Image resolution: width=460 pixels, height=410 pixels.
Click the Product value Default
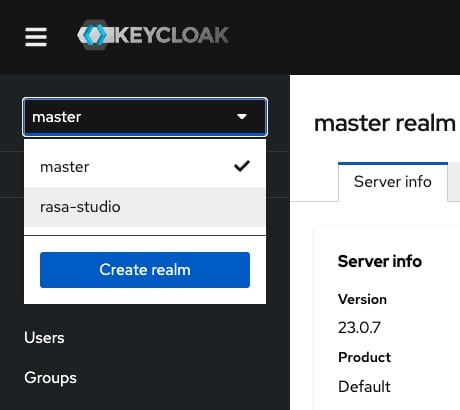(364, 387)
